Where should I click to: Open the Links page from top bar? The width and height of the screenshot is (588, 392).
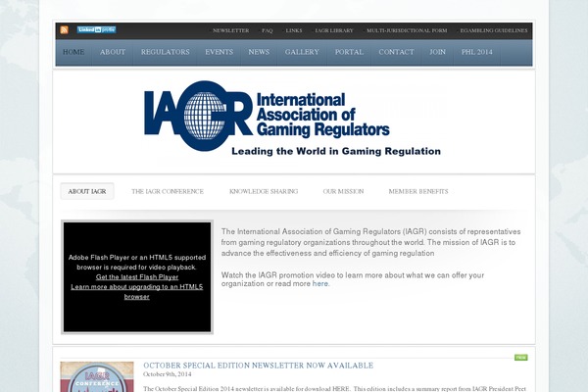point(294,30)
